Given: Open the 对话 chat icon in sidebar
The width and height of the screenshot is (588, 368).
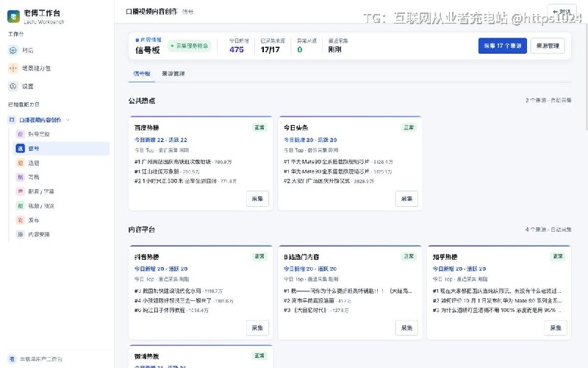Looking at the screenshot, I should click(13, 50).
